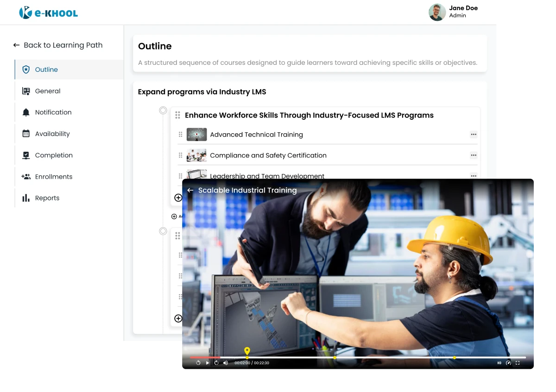Image resolution: width=556 pixels, height=392 pixels.
Task: Open options menu for Compliance and Safety Certification
Action: tap(474, 155)
